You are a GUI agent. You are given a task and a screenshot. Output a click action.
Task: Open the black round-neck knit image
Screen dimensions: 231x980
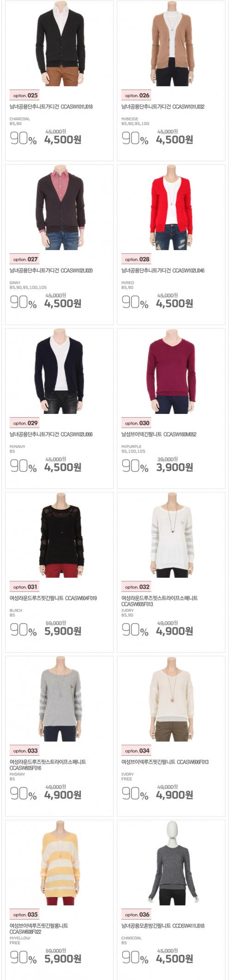tap(60, 535)
